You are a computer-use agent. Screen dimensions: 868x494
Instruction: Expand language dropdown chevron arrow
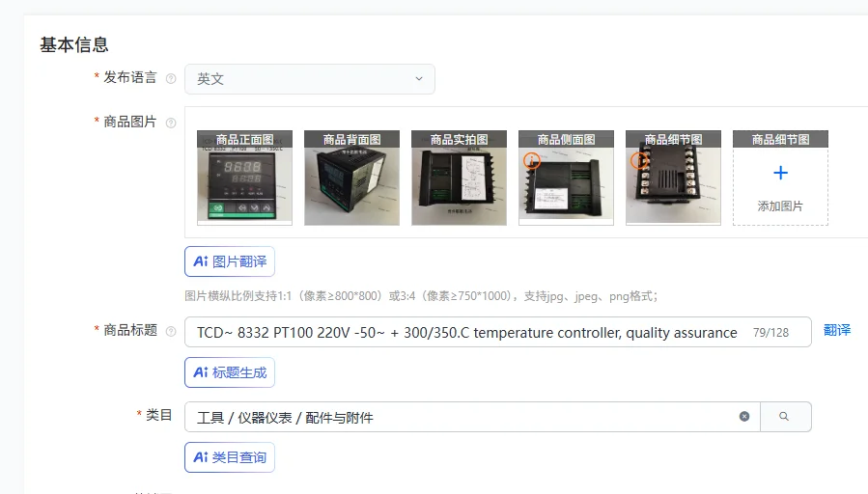click(x=419, y=78)
